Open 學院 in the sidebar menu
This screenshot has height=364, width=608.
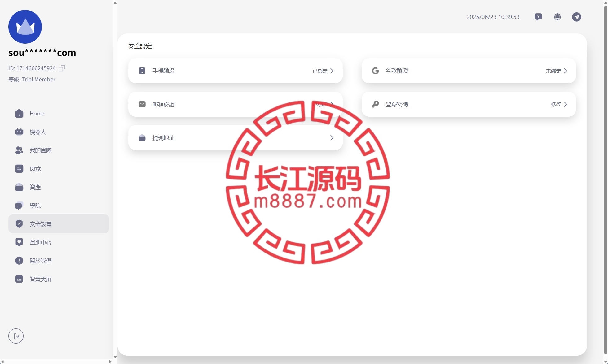[59, 206]
